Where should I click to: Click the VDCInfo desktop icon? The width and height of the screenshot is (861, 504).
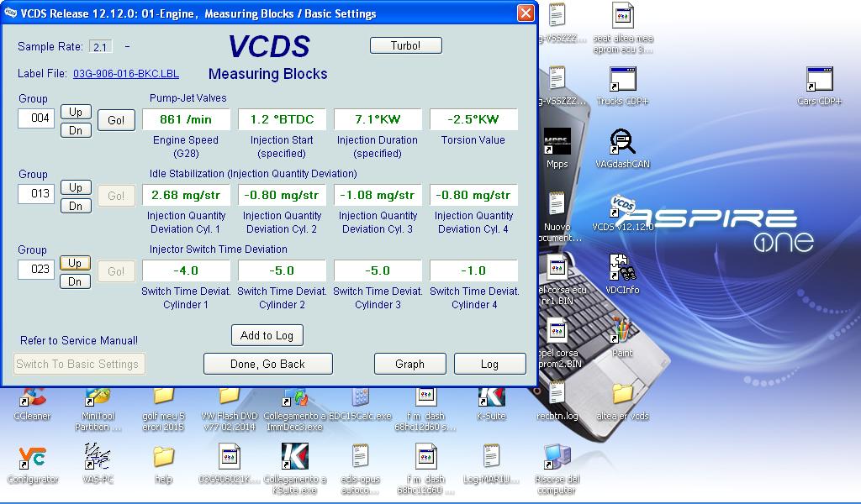[x=622, y=269]
